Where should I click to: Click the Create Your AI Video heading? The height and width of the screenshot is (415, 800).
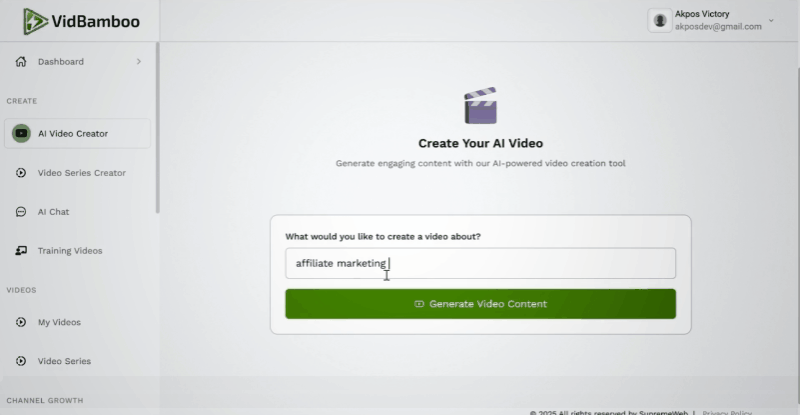(x=481, y=143)
